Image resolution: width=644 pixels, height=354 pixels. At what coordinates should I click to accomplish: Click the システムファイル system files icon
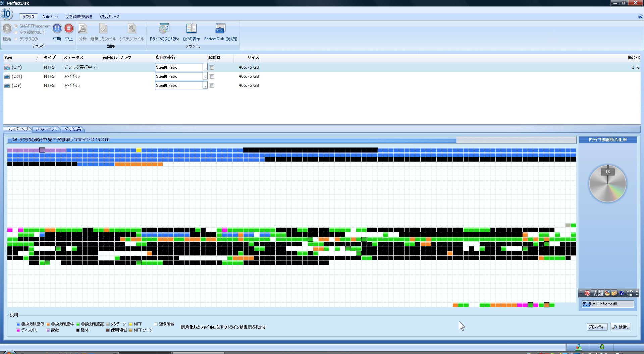click(131, 28)
